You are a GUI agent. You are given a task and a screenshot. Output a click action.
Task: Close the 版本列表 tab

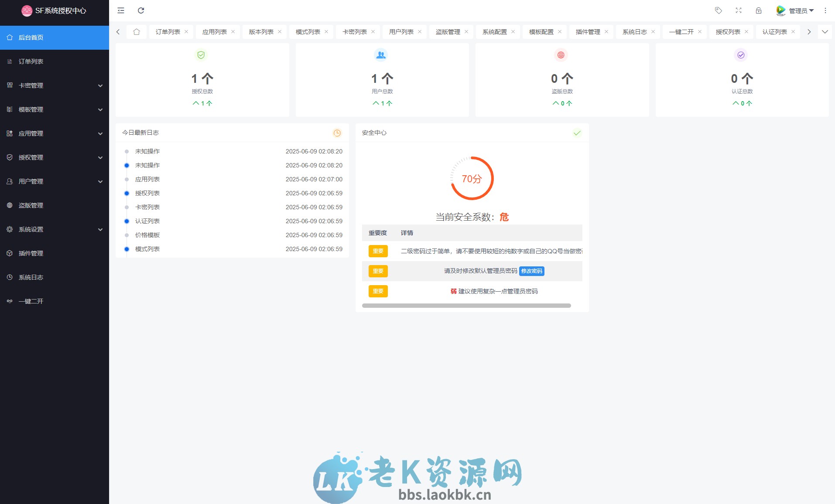coord(279,31)
